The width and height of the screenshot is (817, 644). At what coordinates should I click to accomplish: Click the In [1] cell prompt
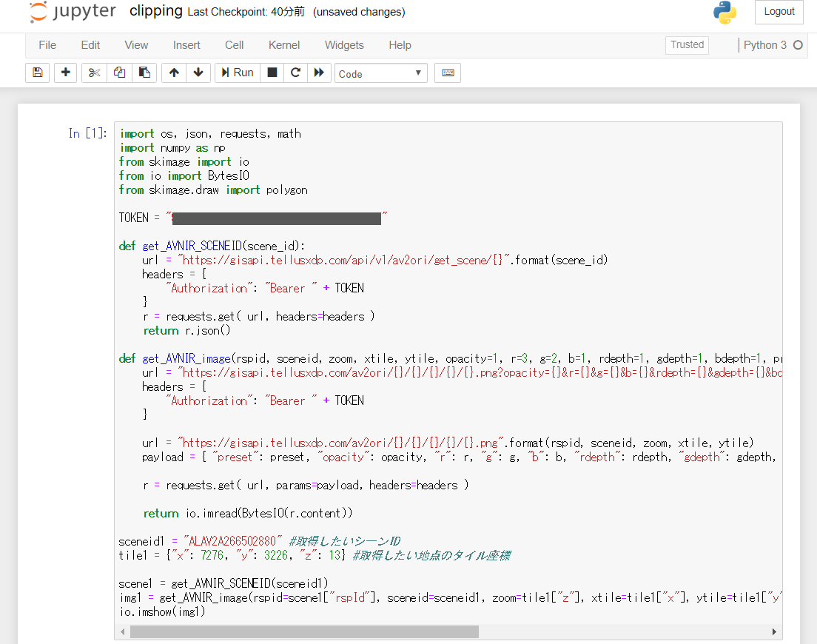pos(87,133)
